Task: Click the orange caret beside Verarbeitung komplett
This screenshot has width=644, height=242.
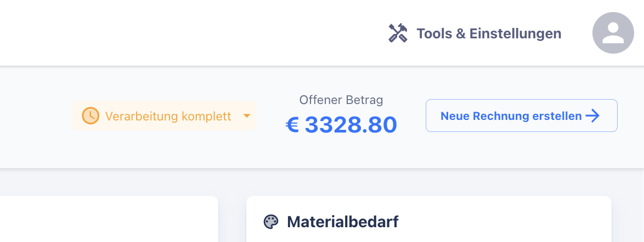Action: [247, 116]
